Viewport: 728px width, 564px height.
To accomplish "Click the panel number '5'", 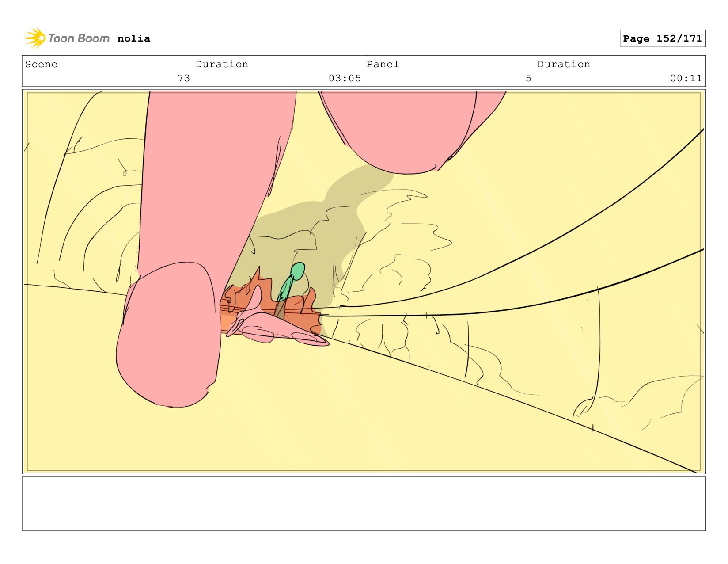I will point(528,78).
